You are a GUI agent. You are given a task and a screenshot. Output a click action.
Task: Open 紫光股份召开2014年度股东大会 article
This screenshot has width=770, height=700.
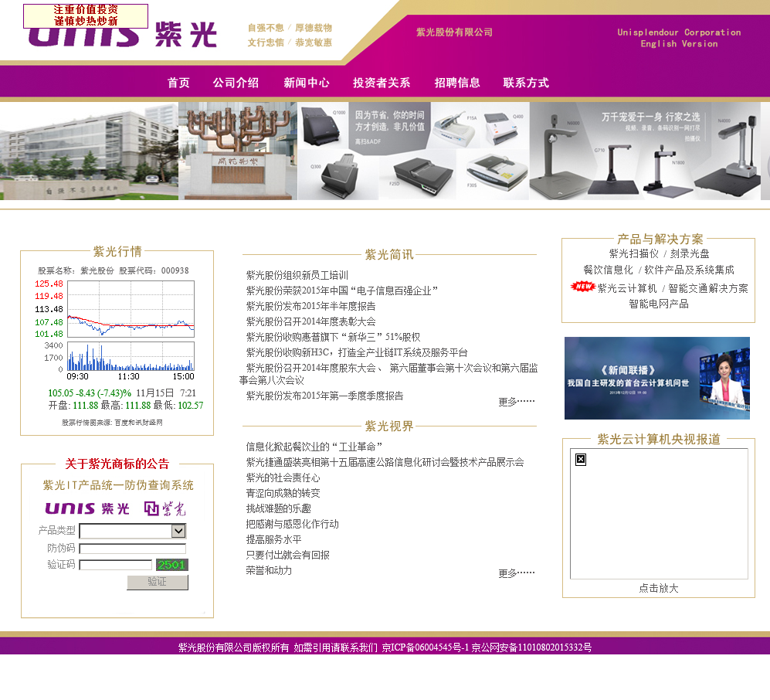click(388, 374)
